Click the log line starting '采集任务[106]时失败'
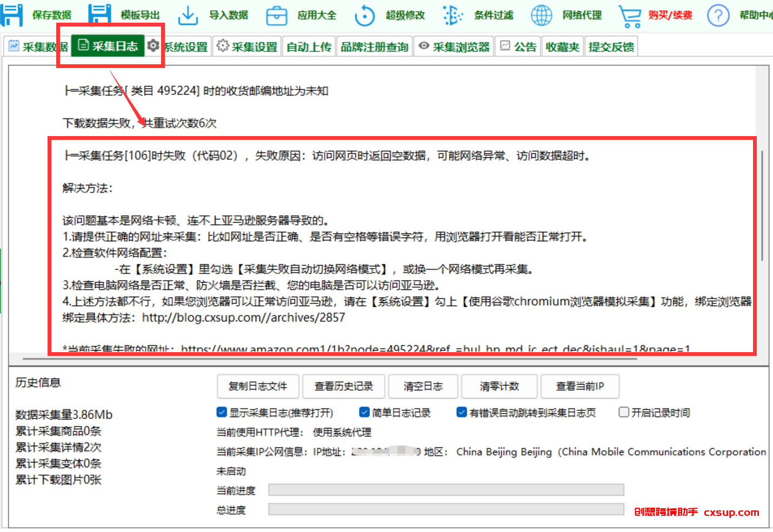This screenshot has height=532, width=773. (326, 156)
